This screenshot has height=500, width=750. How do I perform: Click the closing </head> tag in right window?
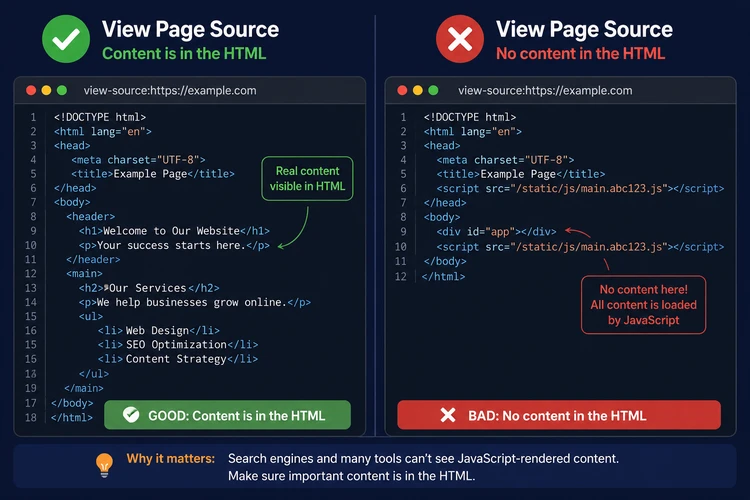coord(445,203)
